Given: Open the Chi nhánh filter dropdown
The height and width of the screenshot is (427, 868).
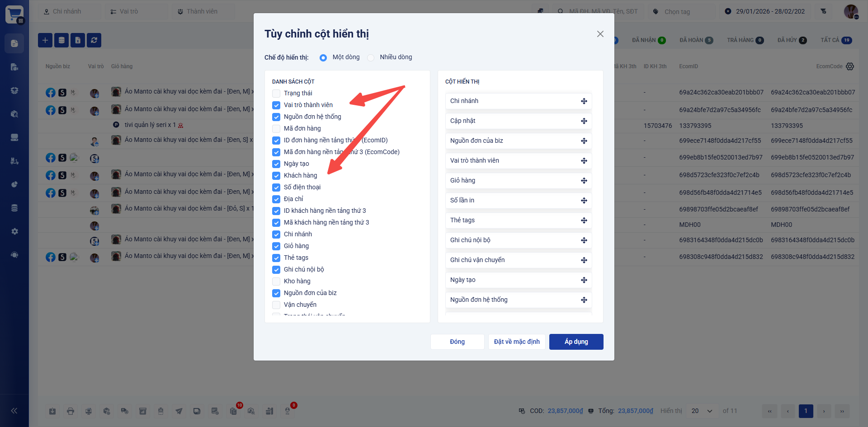Looking at the screenshot, I should pyautogui.click(x=69, y=11).
